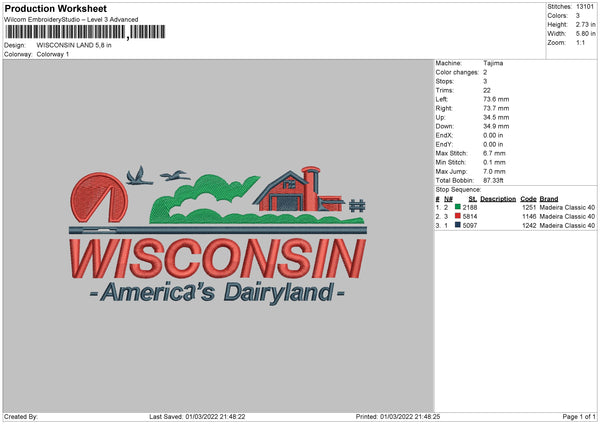Click the barcode in the worksheet header
This screenshot has width=600, height=424.
coord(85,32)
